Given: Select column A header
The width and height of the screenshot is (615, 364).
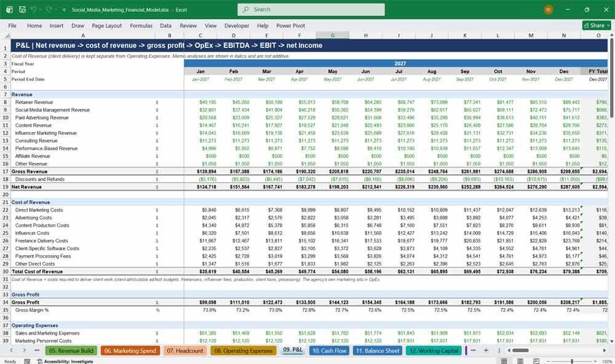Looking at the screenshot, I should pyautogui.click(x=83, y=35).
